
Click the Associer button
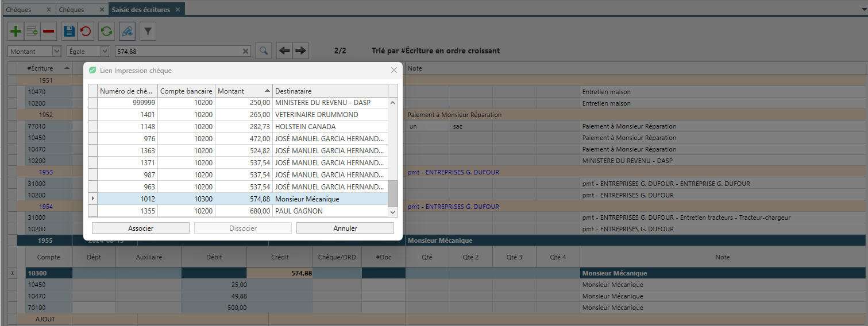[141, 228]
